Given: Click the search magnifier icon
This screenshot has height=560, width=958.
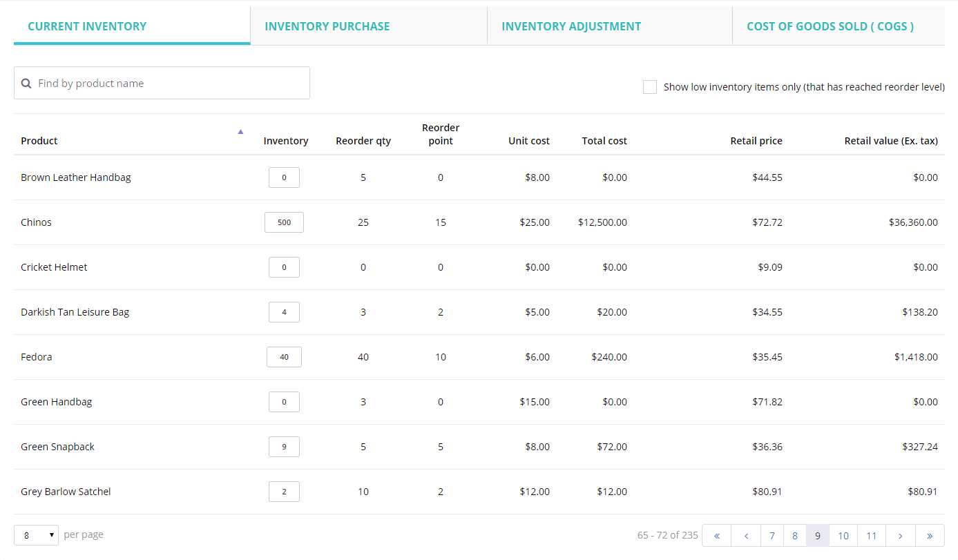Looking at the screenshot, I should tap(26, 84).
